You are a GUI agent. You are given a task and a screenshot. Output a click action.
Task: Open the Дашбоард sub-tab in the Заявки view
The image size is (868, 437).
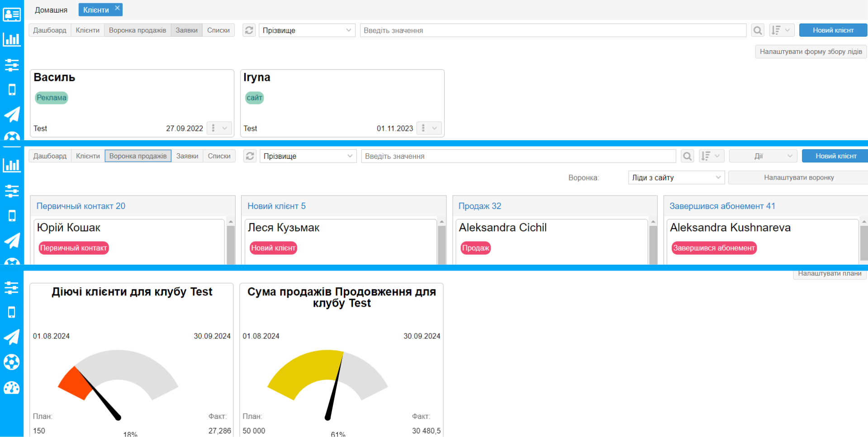[50, 30]
